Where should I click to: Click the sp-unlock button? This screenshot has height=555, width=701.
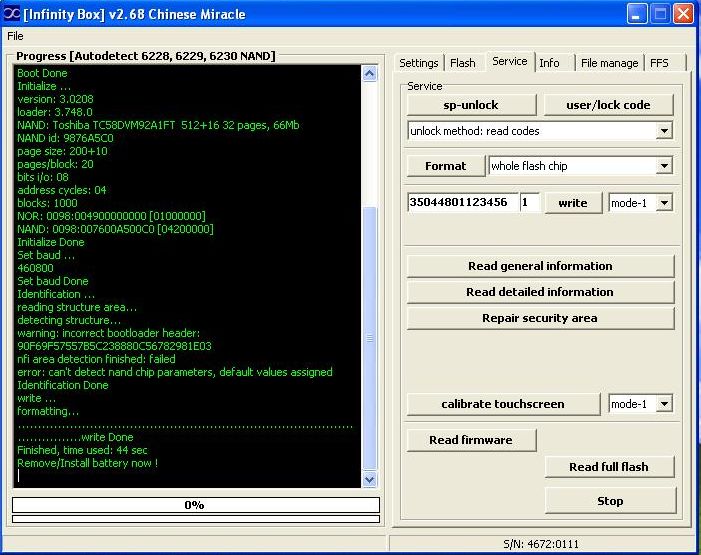click(471, 105)
